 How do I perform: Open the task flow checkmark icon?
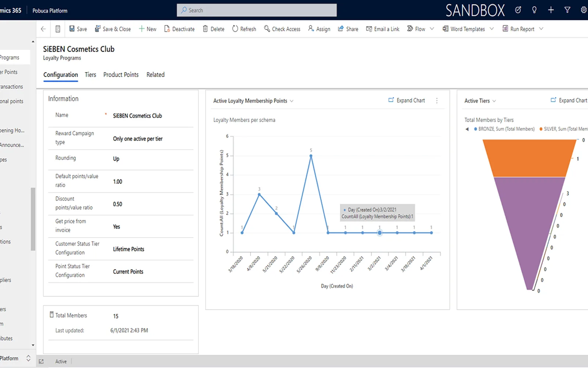coord(518,10)
